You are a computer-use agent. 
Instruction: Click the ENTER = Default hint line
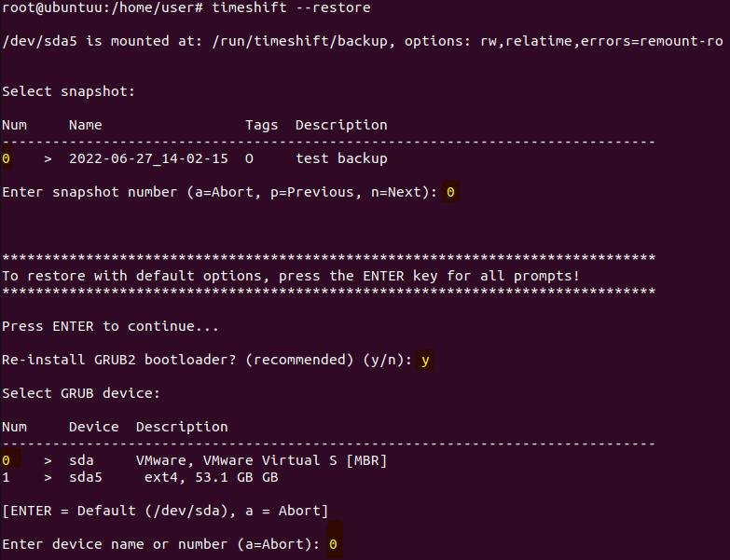pyautogui.click(x=165, y=511)
